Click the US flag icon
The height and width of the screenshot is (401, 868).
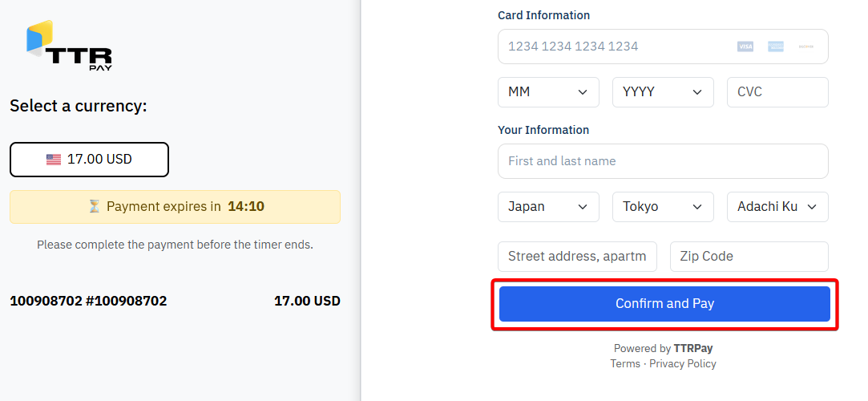tap(54, 160)
